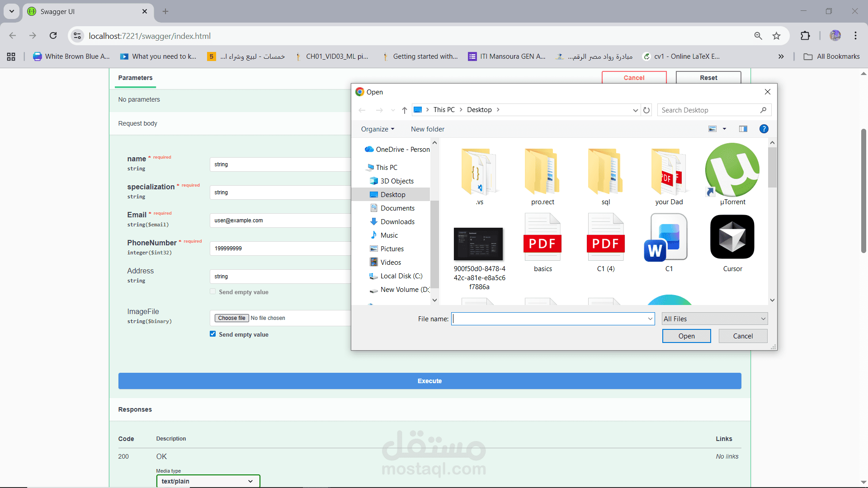Click the zoom magnifier in address bar
This screenshot has height=488, width=868.
758,36
